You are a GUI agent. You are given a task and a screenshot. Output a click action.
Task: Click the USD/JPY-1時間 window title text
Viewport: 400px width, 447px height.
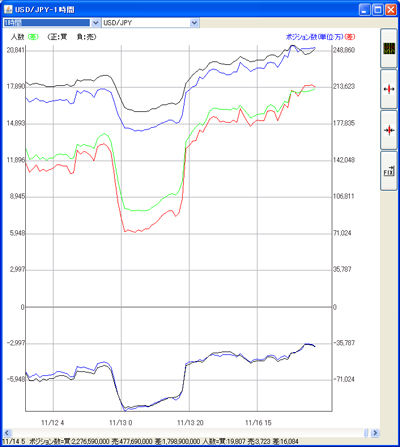pos(44,10)
